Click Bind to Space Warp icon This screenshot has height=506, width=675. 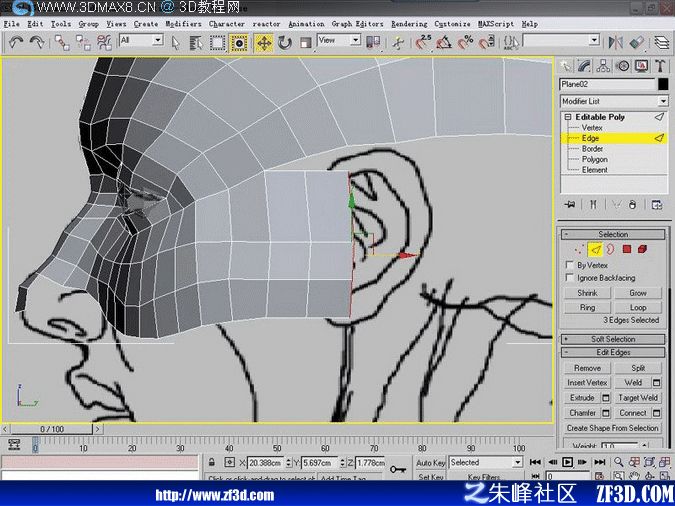(104, 43)
